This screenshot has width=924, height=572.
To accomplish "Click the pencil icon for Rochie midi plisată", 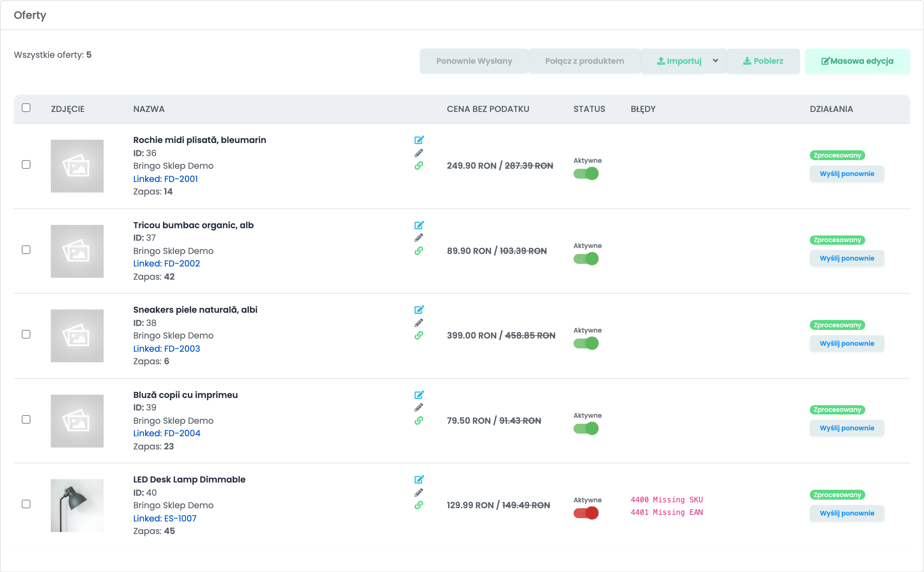I will tap(419, 153).
